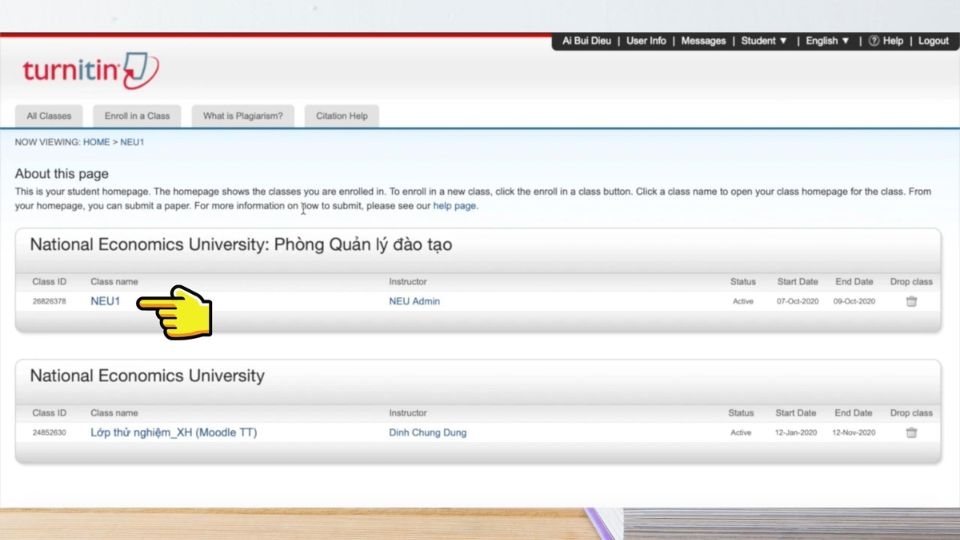Click end date 12-Nov-2020
The height and width of the screenshot is (540, 960).
point(853,432)
